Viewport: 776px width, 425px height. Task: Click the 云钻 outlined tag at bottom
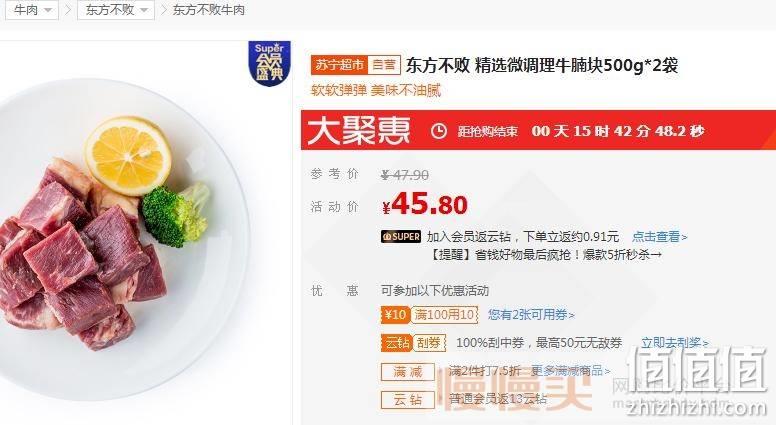click(408, 399)
